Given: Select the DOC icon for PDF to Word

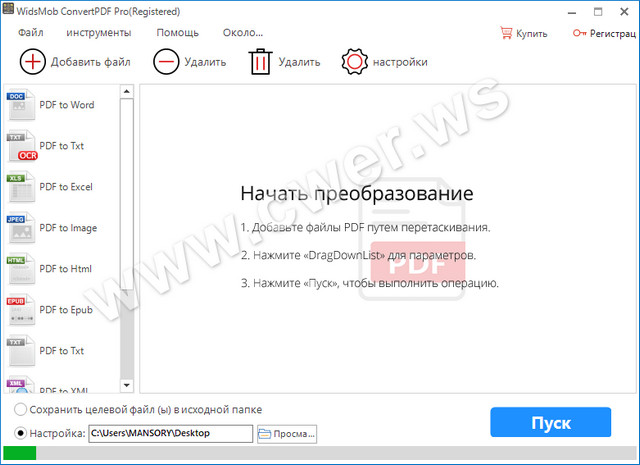Looking at the screenshot, I should [x=20, y=105].
